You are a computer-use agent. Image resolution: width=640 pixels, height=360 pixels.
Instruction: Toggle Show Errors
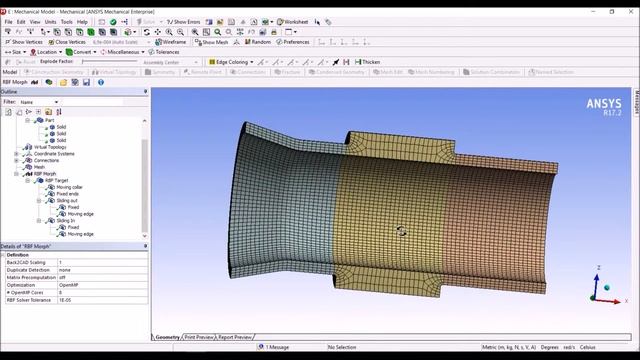tap(184, 22)
